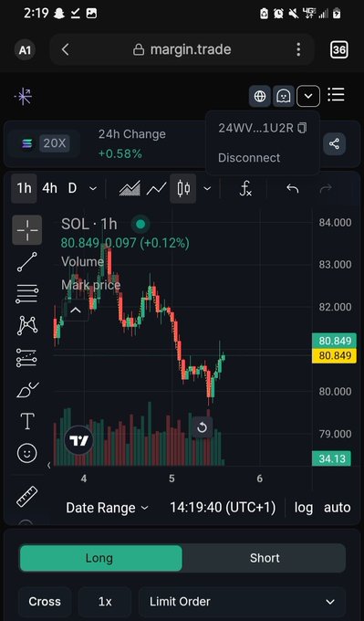Screen dimensions: 364x621
Task: Collapse the wallet dropdown chevron
Action: (x=308, y=96)
